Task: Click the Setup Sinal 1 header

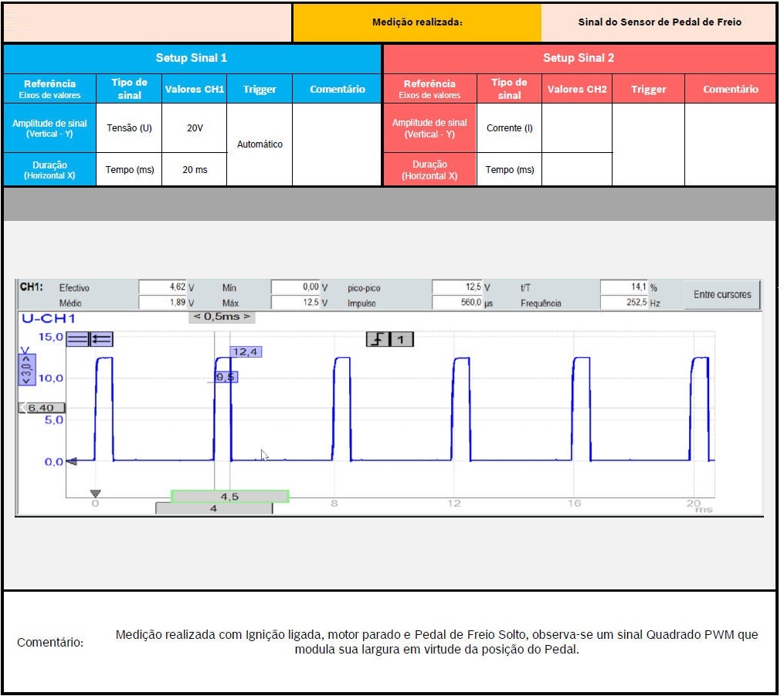Action: [192, 58]
